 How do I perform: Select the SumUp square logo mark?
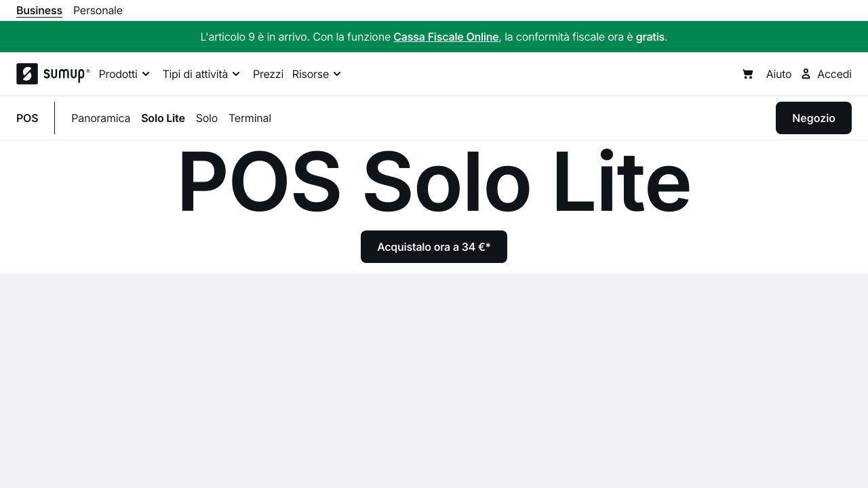click(26, 74)
